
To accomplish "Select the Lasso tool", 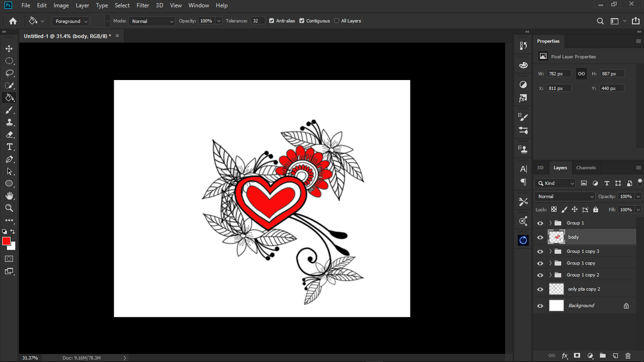I will click(x=9, y=73).
